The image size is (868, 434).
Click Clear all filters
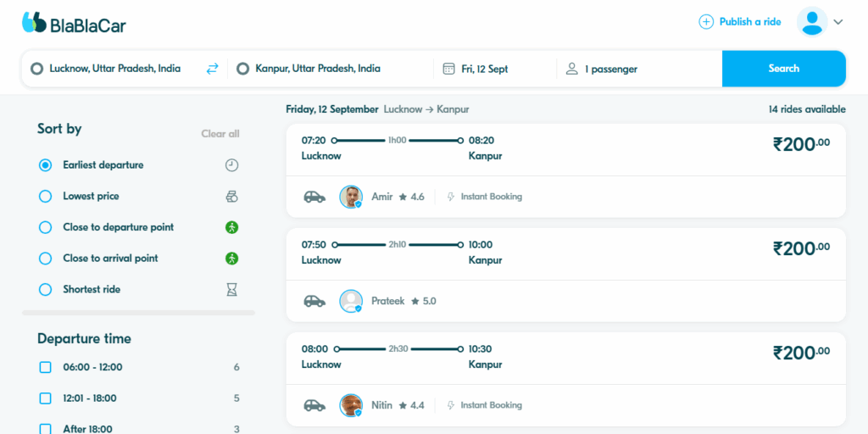pyautogui.click(x=220, y=134)
